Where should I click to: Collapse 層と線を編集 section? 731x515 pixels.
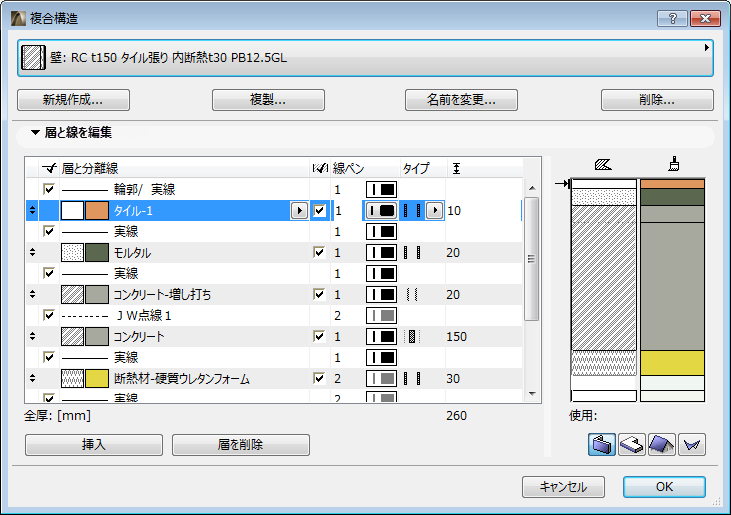[x=35, y=132]
